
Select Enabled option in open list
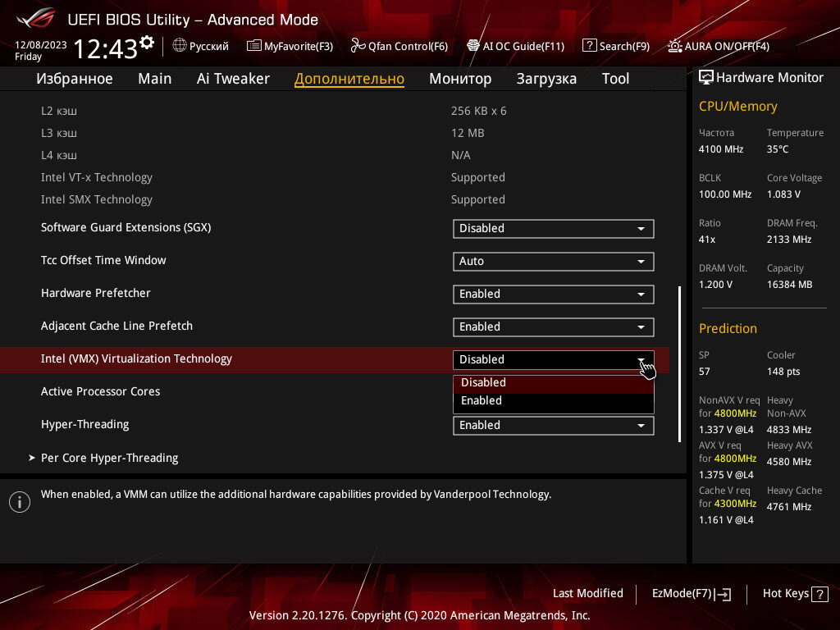554,400
